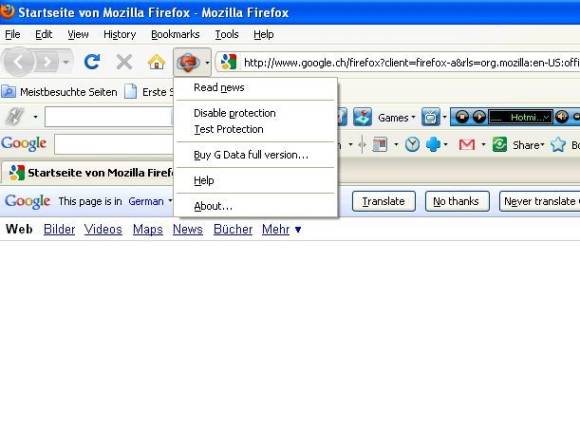Stop the toolbar radio player
Viewport: 580px width, 447px height.
tap(462, 117)
